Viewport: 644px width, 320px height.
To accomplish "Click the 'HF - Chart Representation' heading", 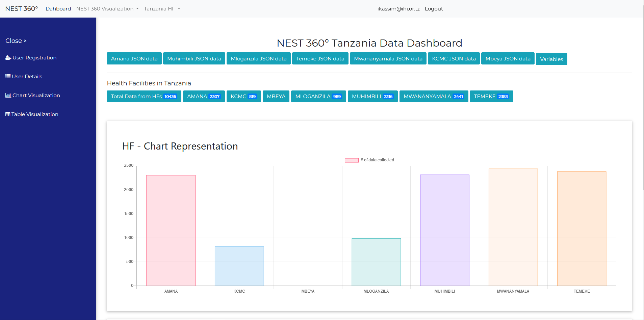I will (x=180, y=146).
